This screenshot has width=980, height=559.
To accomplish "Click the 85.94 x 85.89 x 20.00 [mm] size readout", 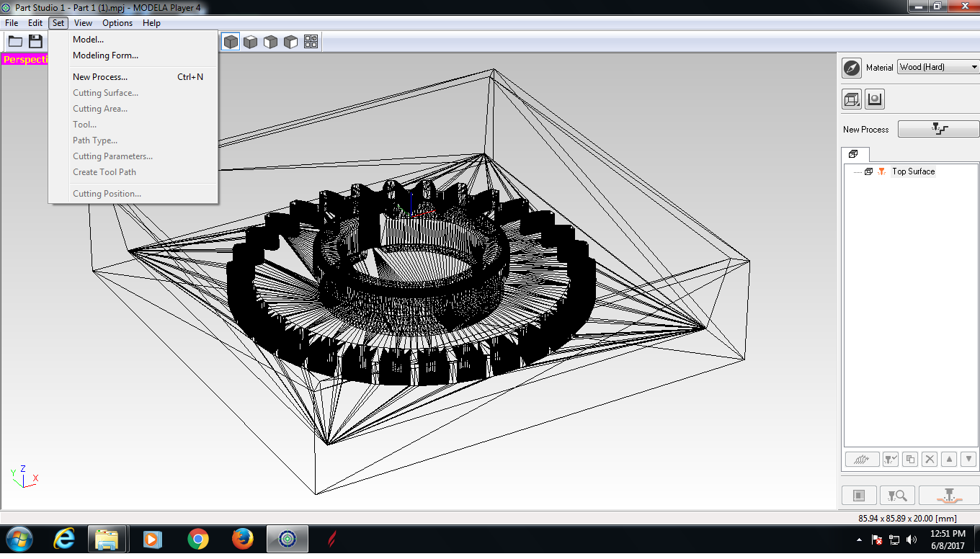I will [907, 519].
